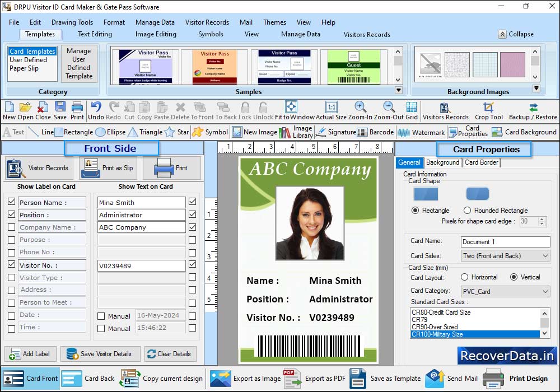560x392 pixels.
Task: Click the New document icon
Action: [10, 107]
